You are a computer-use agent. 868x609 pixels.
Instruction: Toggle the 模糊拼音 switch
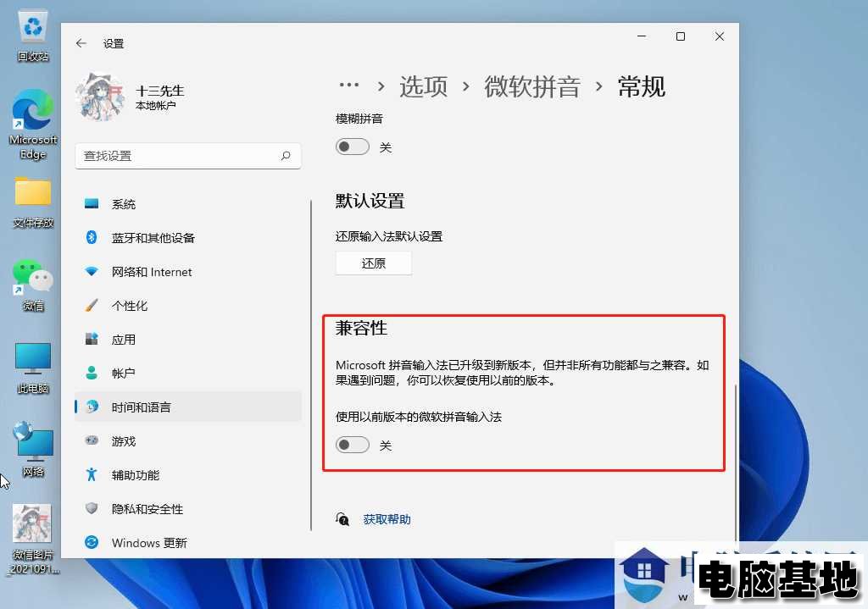coord(352,147)
